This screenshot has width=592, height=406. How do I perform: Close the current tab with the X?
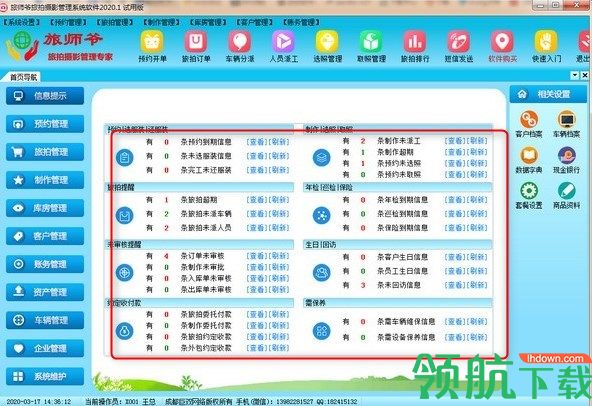click(x=584, y=75)
